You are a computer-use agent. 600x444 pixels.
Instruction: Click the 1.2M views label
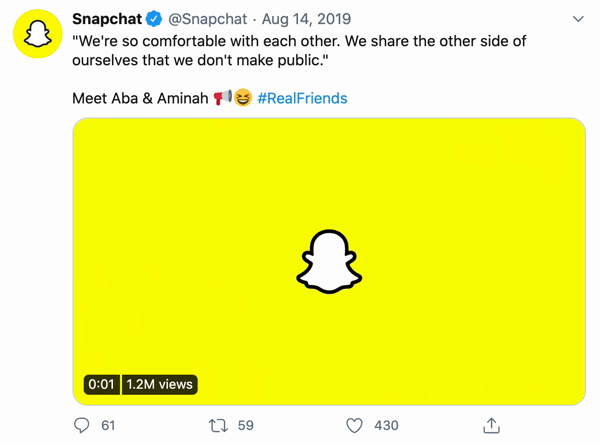click(x=159, y=384)
